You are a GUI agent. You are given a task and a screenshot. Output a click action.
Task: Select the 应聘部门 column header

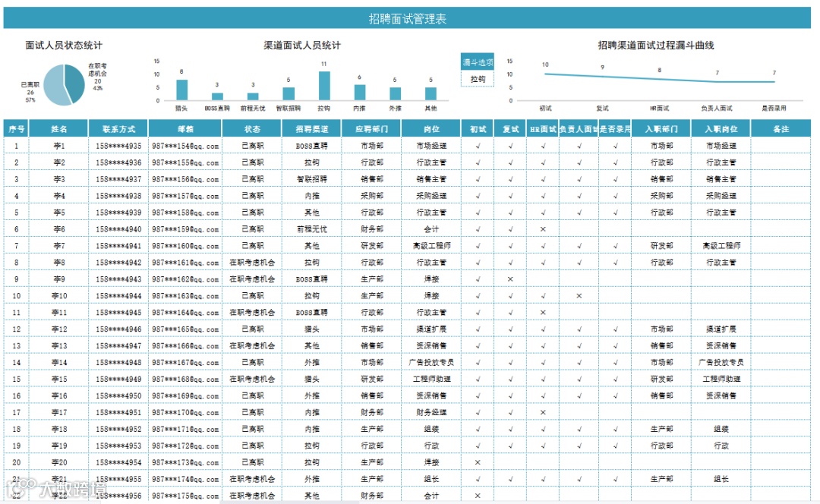[372, 128]
